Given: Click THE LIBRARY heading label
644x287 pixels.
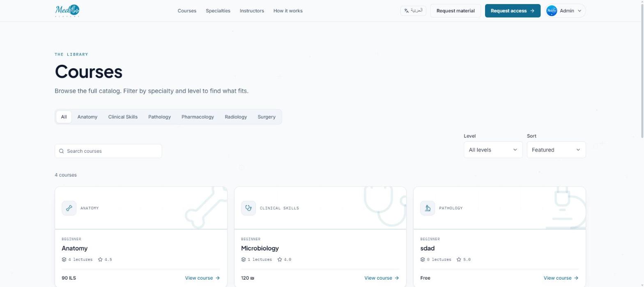Looking at the screenshot, I should coord(71,54).
